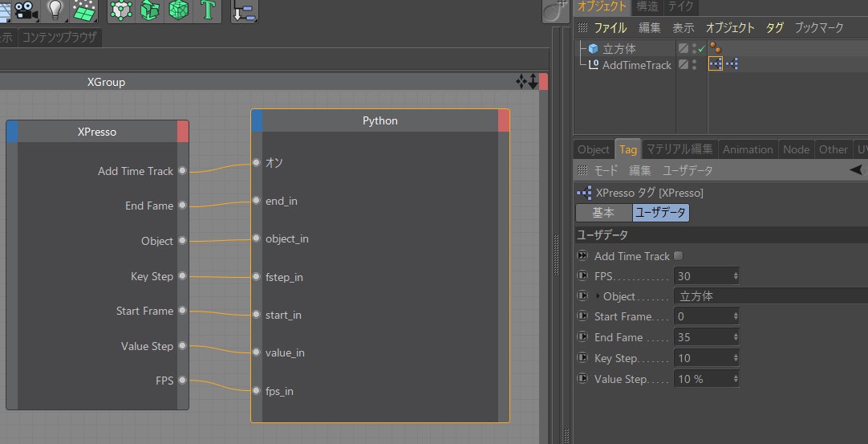Toggle keyframe dot for Key Step
The height and width of the screenshot is (444, 868).
coord(582,357)
